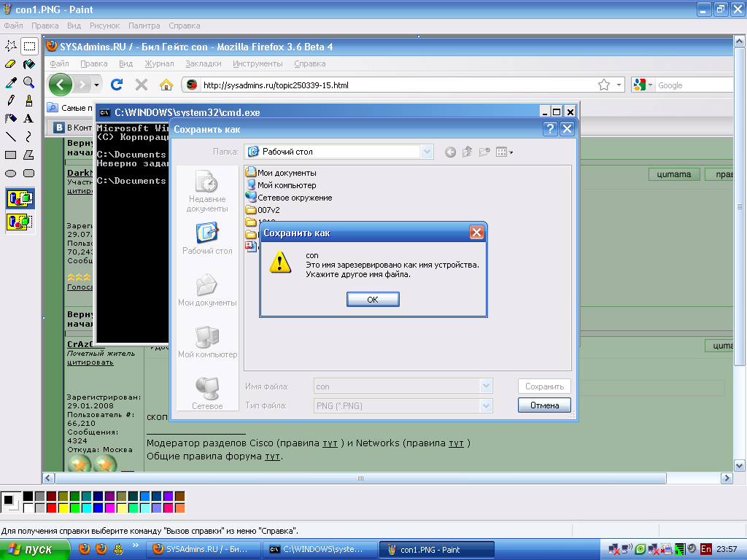Screen dimensions: 747x560
Task: Choose the Fill With Color bucket tool
Action: coord(29,64)
